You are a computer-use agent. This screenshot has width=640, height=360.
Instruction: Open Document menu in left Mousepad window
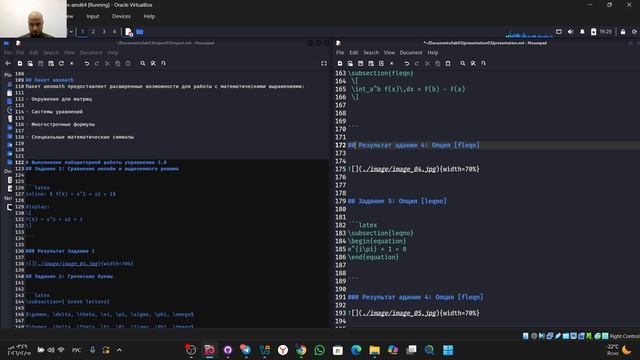(x=91, y=53)
